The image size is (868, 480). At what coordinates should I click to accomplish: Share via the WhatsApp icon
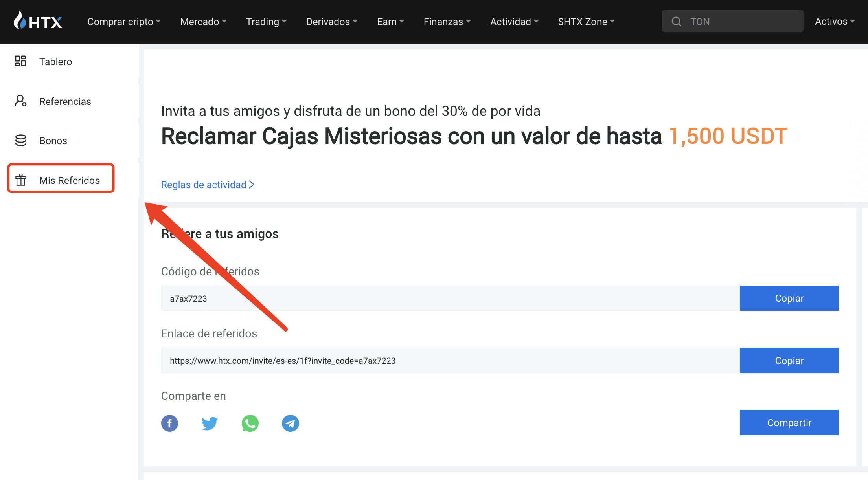click(250, 423)
